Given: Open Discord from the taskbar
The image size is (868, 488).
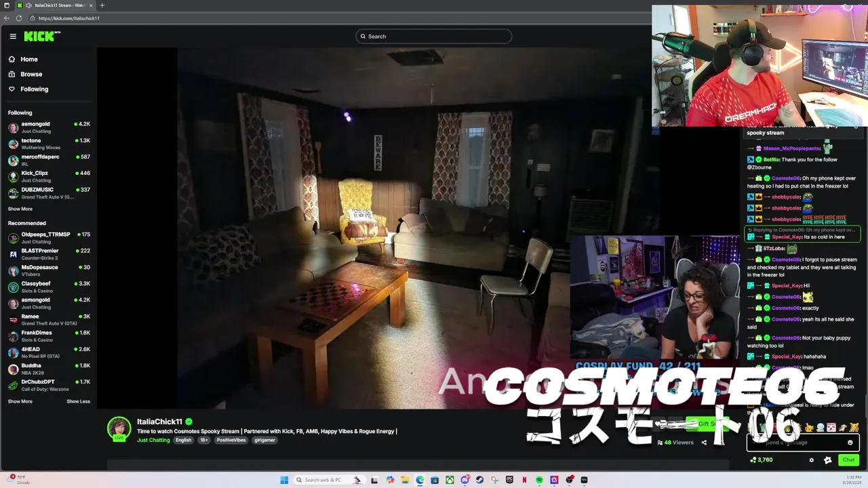Looking at the screenshot, I should (x=465, y=480).
